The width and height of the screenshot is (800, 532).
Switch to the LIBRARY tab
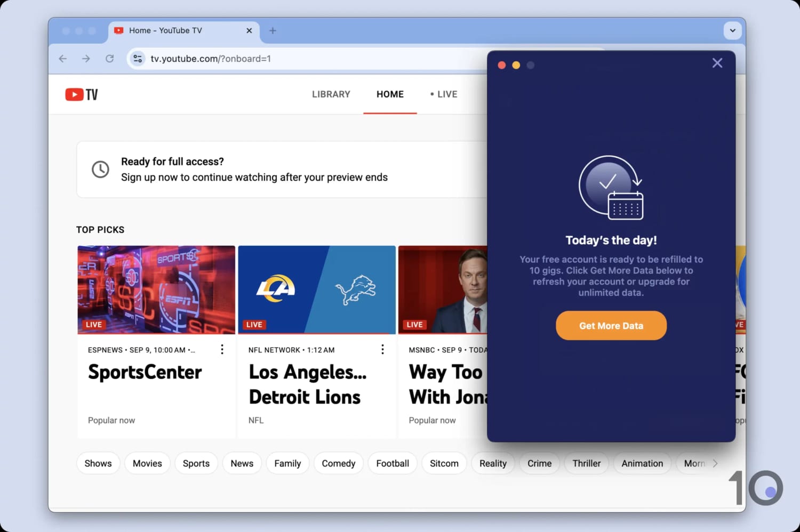coord(331,94)
